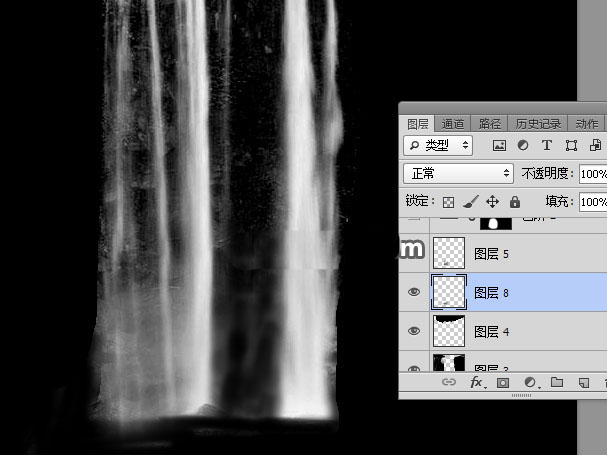The width and height of the screenshot is (607, 455).
Task: Hide layer 图层 4 with eye icon
Action: click(x=414, y=331)
